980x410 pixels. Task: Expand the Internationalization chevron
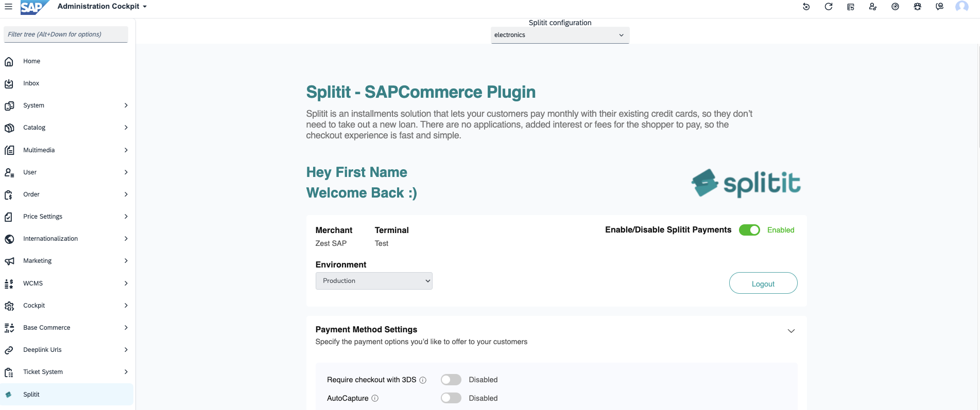[126, 239]
